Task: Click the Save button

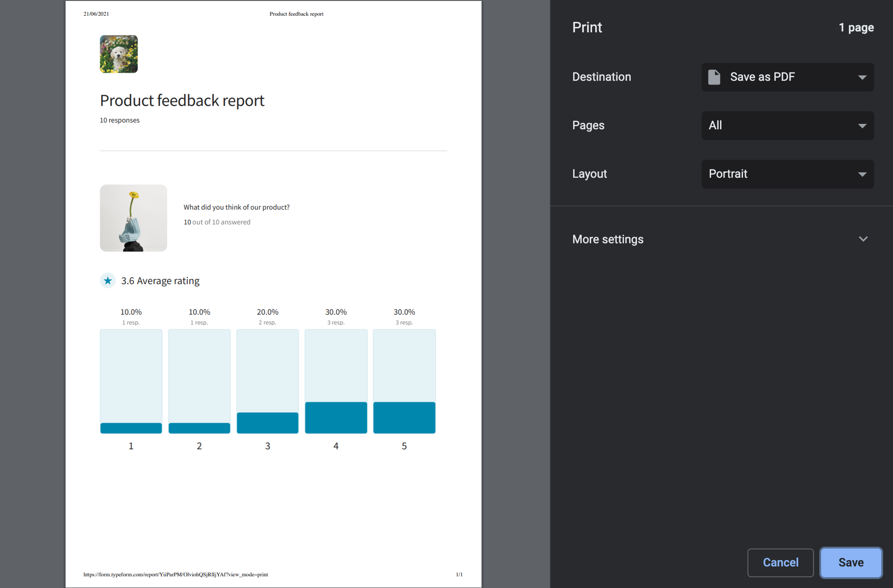Action: (x=851, y=562)
